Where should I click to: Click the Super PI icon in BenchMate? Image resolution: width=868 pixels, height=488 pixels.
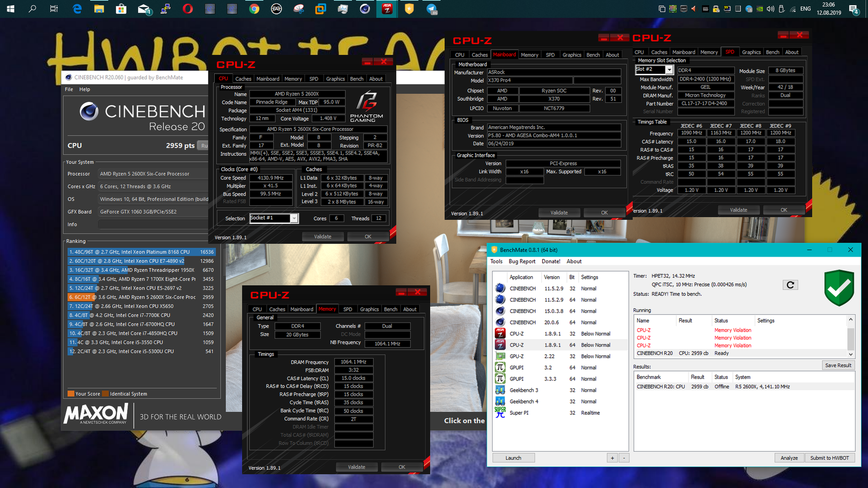pyautogui.click(x=500, y=413)
